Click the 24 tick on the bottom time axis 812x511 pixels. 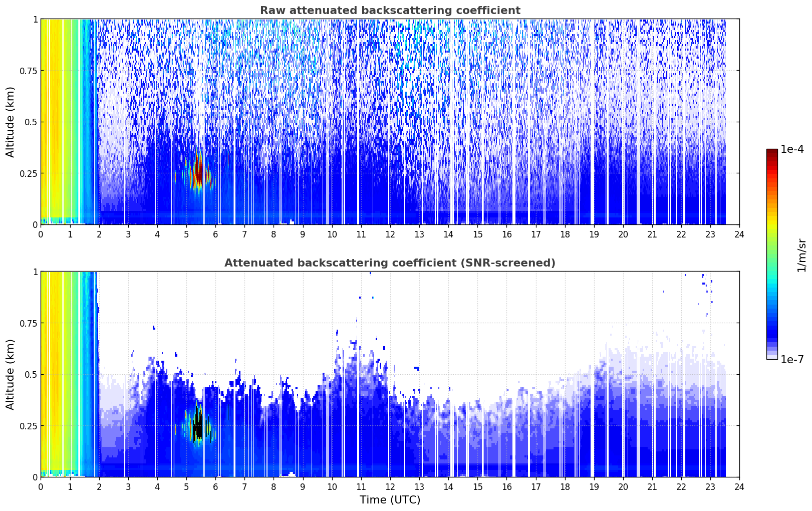pos(739,487)
